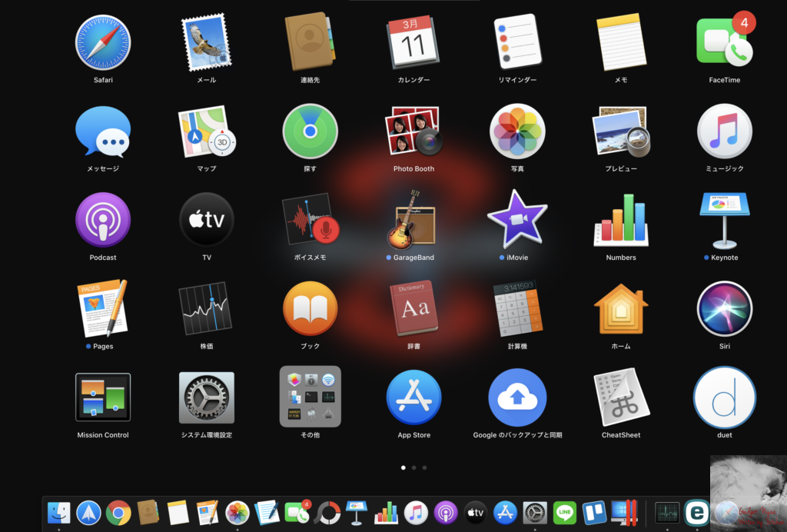Open Pages from the Dock
The height and width of the screenshot is (532, 787).
[208, 513]
